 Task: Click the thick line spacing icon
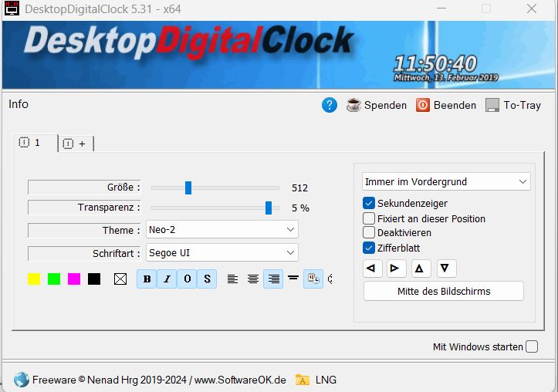tap(293, 278)
